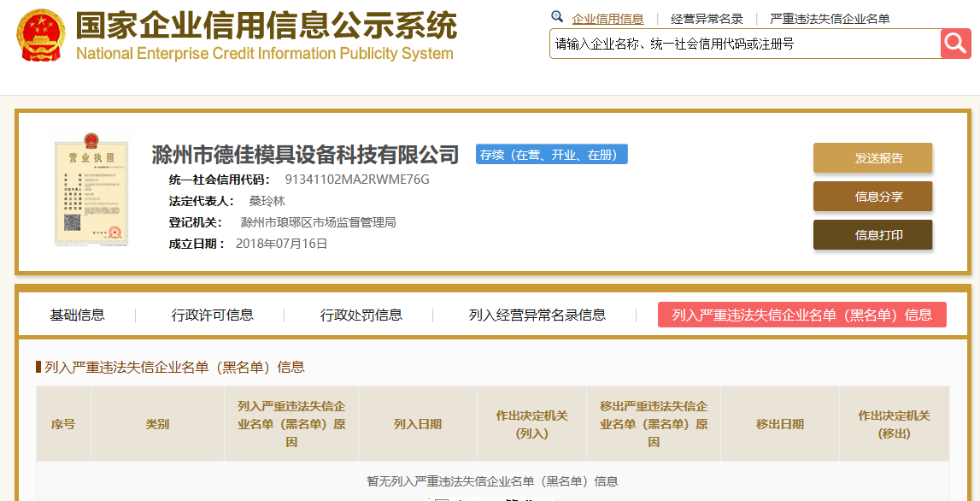Viewport: 980px width, 501px height.
Task: Click the English title National Enterprise Credit Information Publicity System
Action: [264, 54]
